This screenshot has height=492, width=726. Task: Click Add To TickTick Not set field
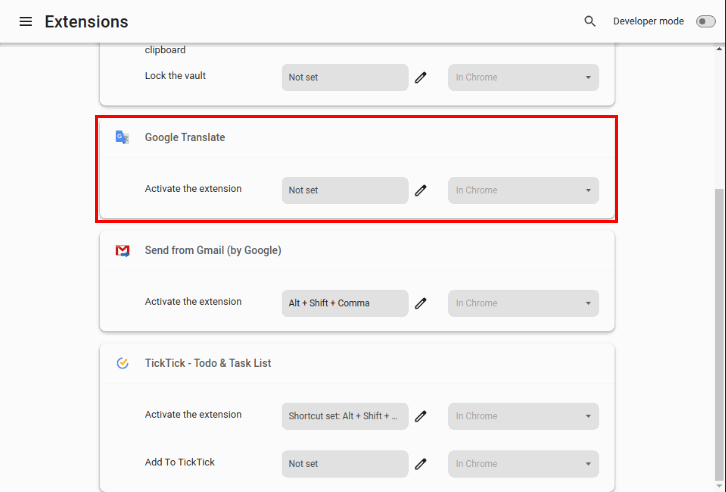(x=345, y=464)
